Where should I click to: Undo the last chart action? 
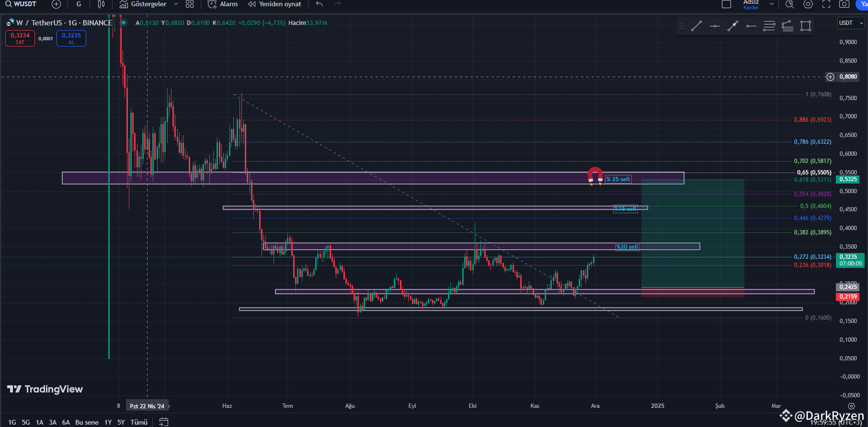tap(320, 4)
